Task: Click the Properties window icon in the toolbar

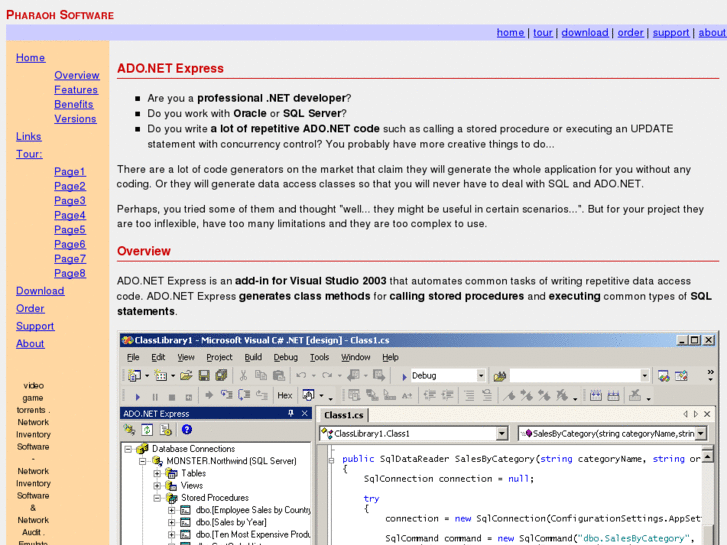Action: (681, 376)
